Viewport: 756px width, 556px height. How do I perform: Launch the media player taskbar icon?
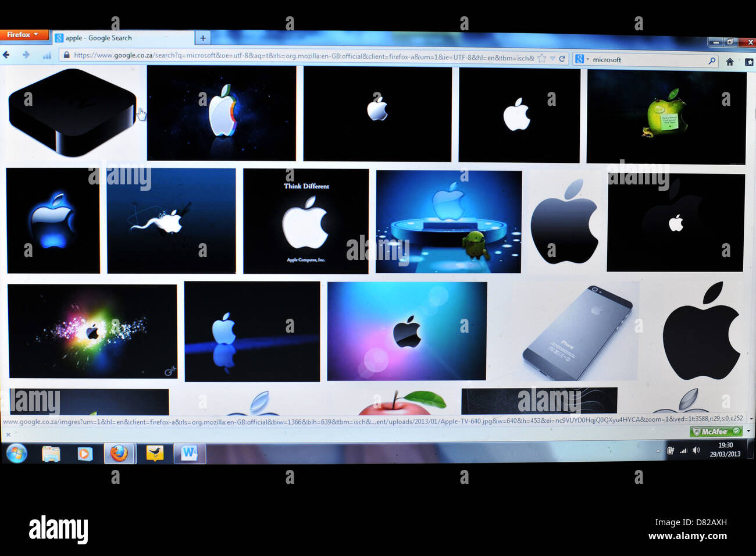coord(85,454)
